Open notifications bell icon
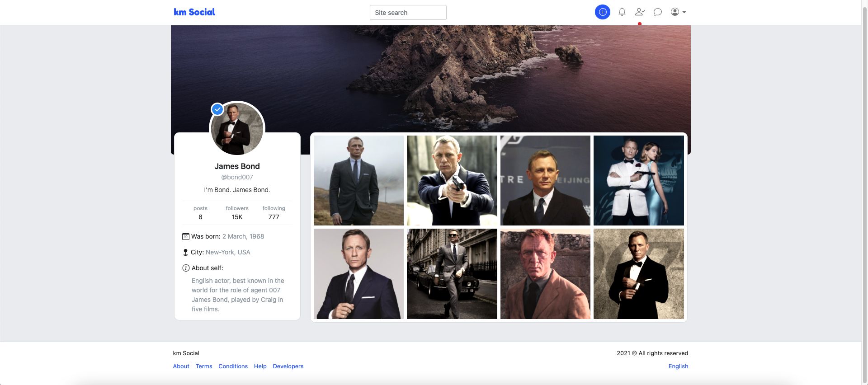 [x=622, y=12]
